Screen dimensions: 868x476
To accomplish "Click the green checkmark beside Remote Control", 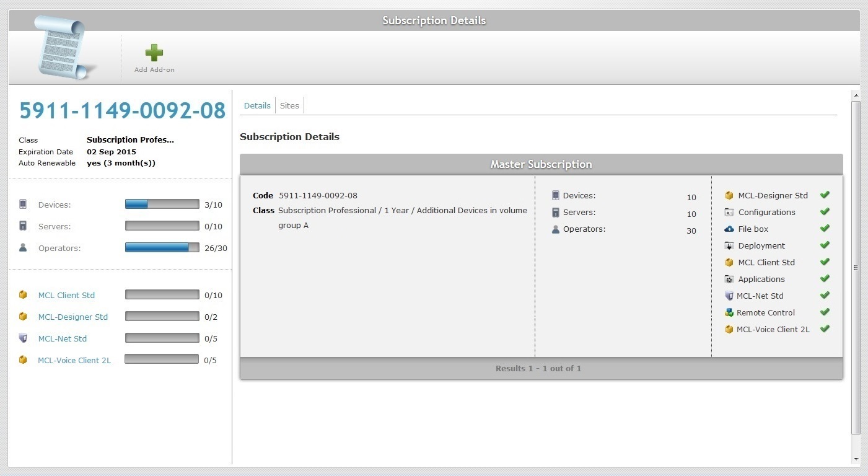I will [x=825, y=312].
